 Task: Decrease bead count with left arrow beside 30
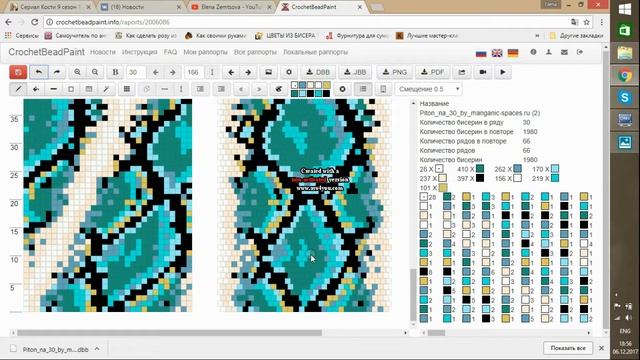(x=156, y=72)
